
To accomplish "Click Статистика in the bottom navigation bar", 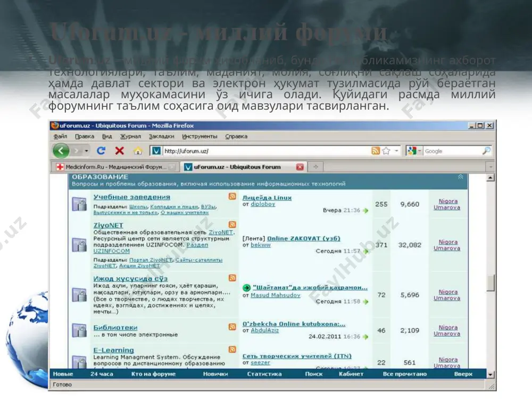I will (264, 374).
